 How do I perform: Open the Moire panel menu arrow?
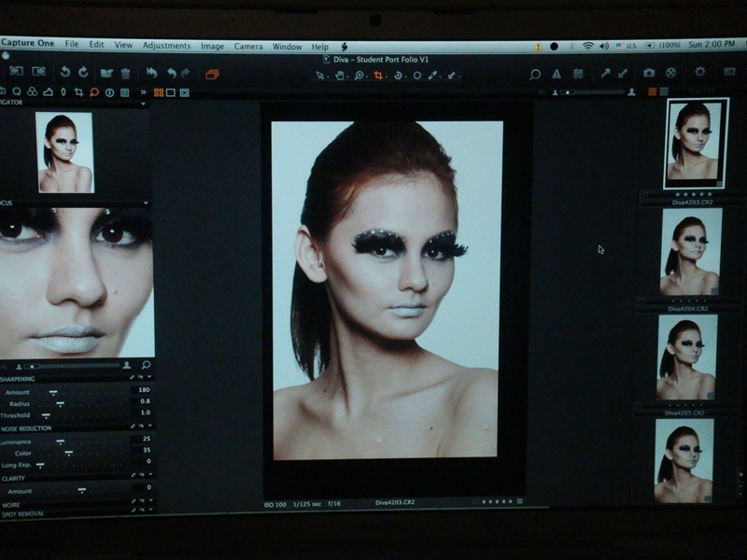tap(150, 501)
